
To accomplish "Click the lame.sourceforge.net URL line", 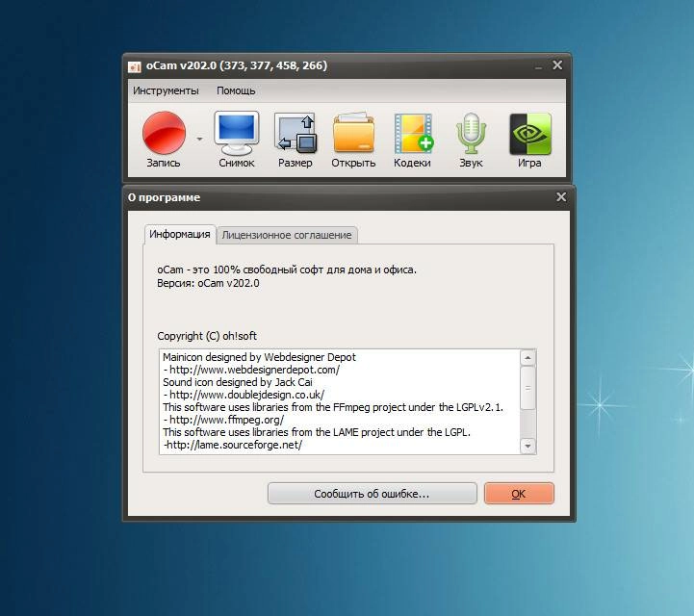I will click(233, 445).
